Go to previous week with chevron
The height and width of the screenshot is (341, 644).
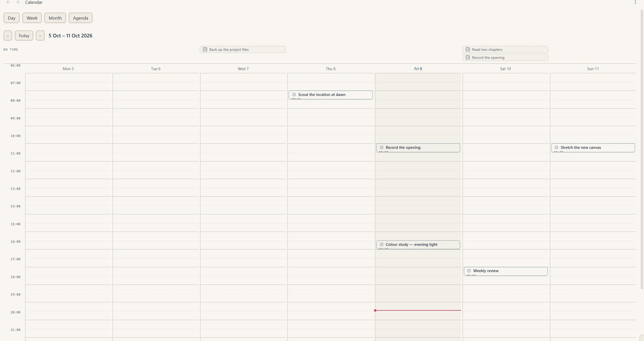point(8,35)
